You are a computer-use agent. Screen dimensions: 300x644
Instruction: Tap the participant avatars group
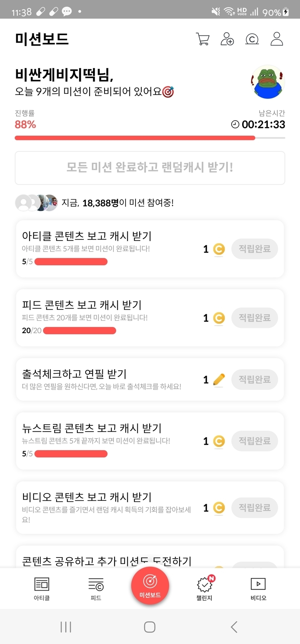pyautogui.click(x=36, y=203)
